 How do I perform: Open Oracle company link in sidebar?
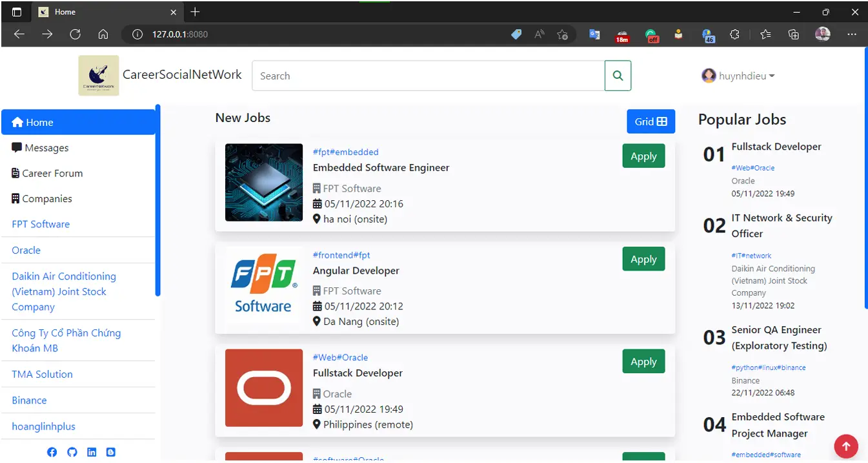coord(26,250)
